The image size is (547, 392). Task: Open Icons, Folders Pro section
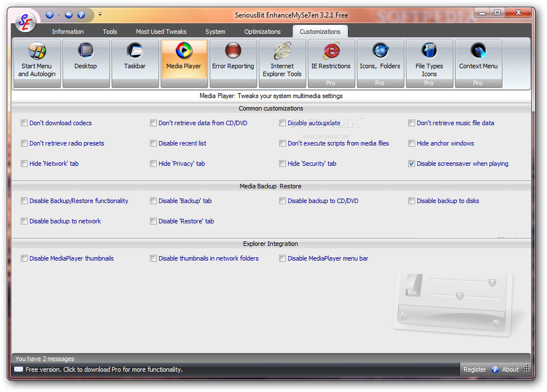[x=380, y=63]
